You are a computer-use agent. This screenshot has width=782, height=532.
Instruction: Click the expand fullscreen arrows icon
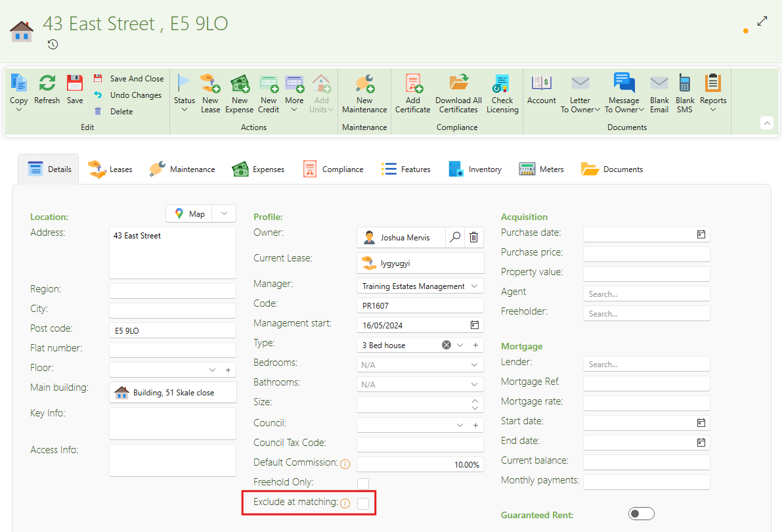[x=762, y=22]
